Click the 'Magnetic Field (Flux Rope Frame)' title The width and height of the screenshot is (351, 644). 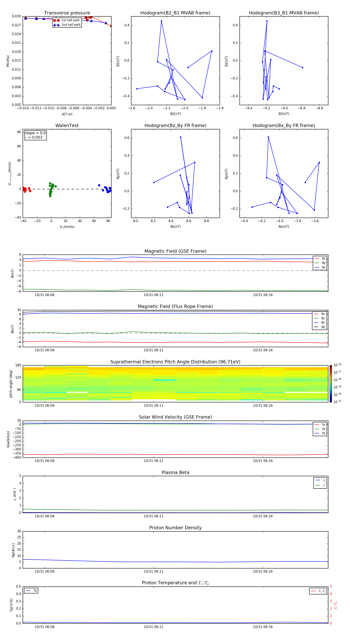point(175,307)
